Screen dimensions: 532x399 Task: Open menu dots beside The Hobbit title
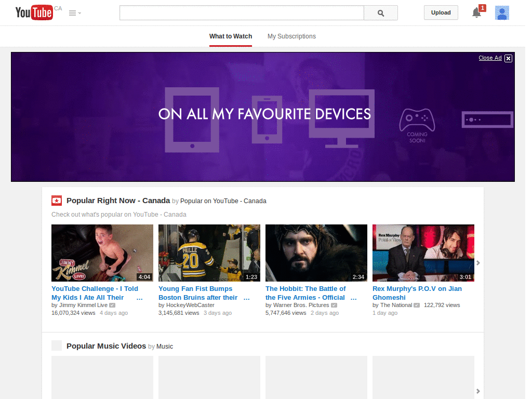coord(353,299)
